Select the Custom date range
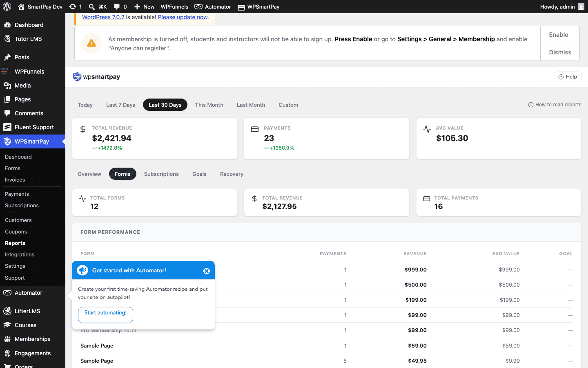This screenshot has height=368, width=588. tap(288, 105)
